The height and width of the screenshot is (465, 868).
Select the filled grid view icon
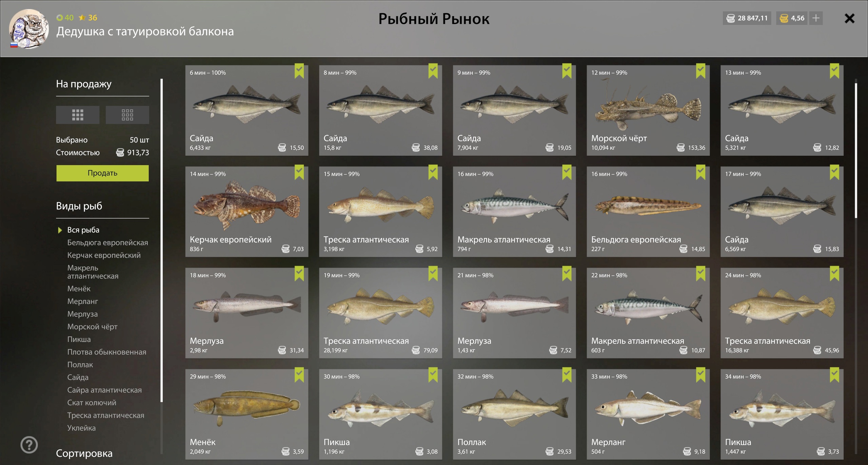coord(78,115)
